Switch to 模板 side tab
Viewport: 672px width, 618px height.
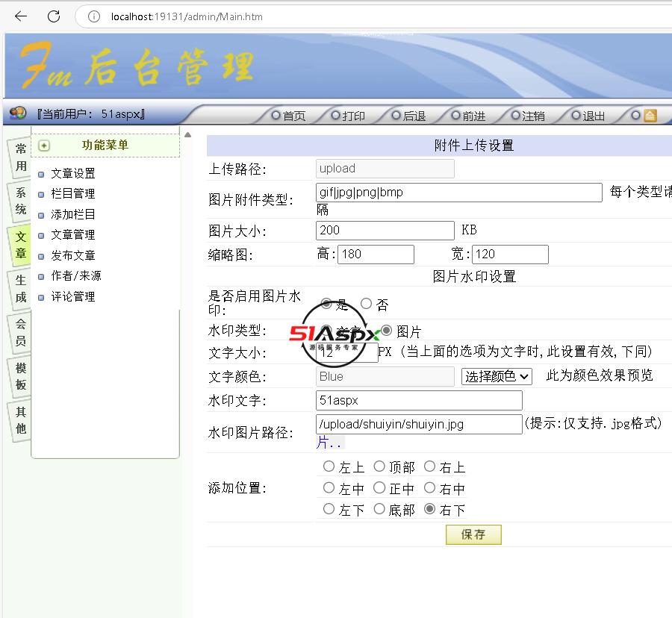pos(21,376)
